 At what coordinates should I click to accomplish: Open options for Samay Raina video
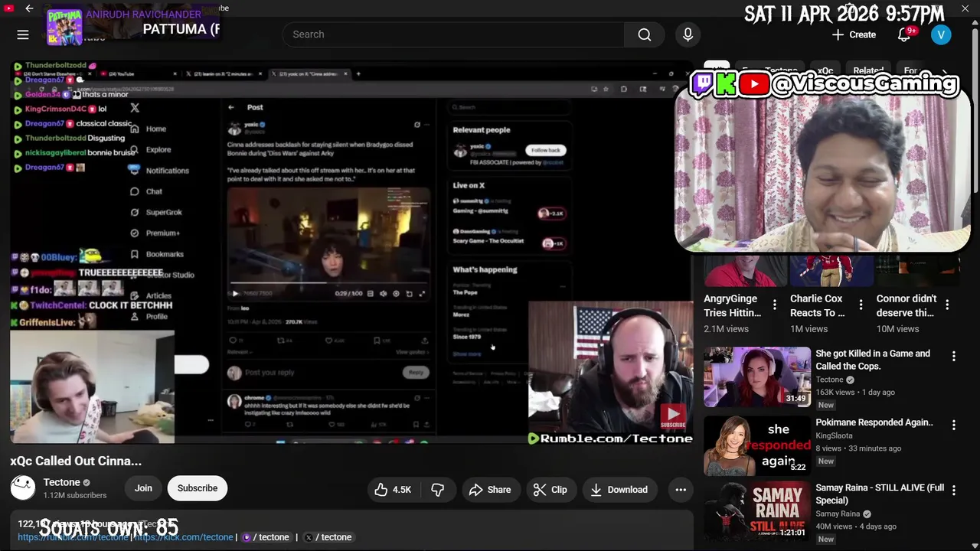point(953,491)
